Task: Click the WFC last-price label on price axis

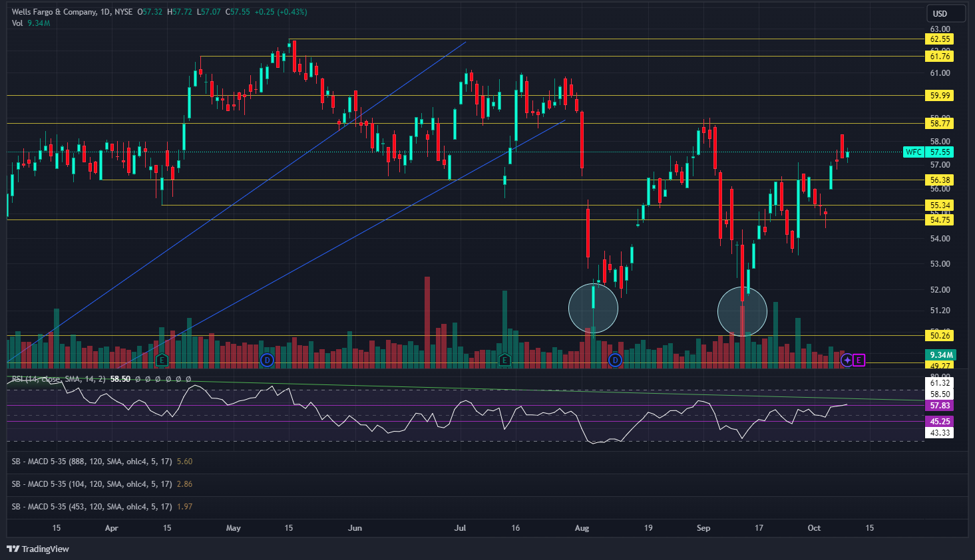Action: pos(928,152)
